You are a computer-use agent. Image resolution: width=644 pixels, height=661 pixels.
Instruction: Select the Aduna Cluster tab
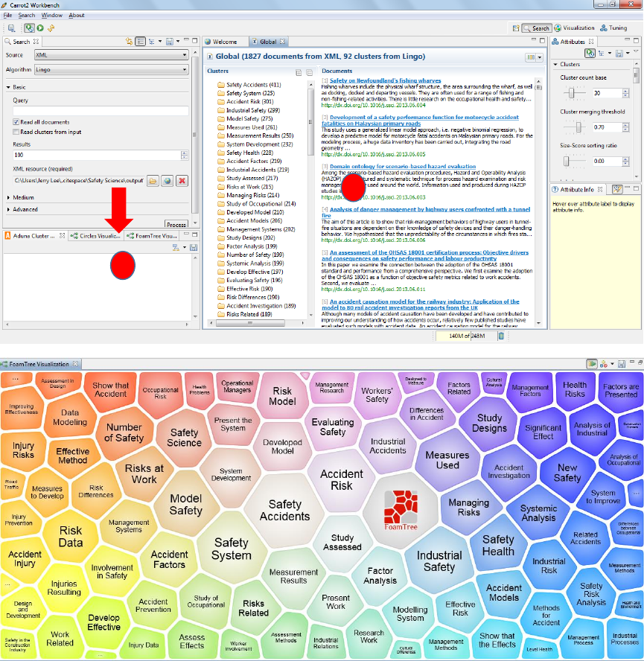[x=34, y=236]
